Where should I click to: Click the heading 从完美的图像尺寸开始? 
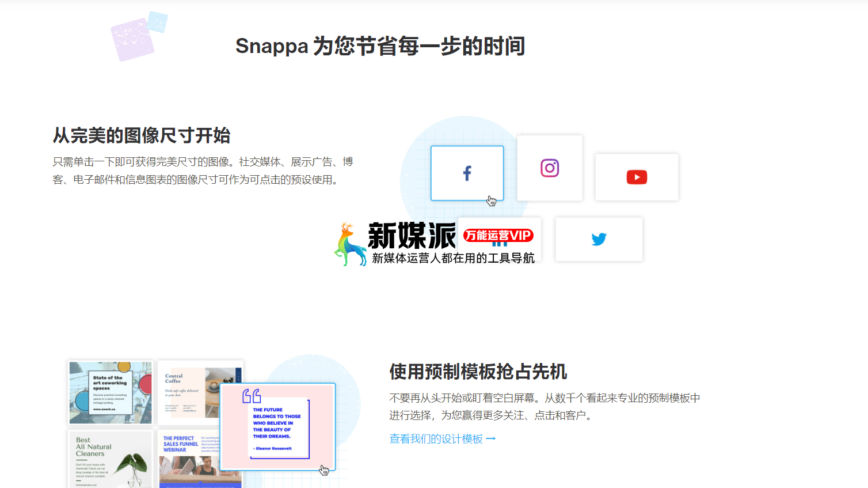click(142, 135)
